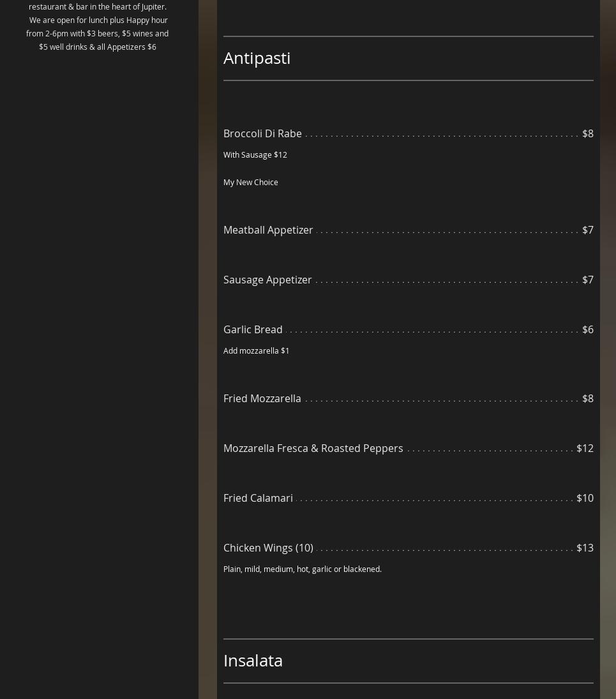Click the Fried Mozzarella $8 price
Viewport: 616px width, 699px height.
[587, 398]
